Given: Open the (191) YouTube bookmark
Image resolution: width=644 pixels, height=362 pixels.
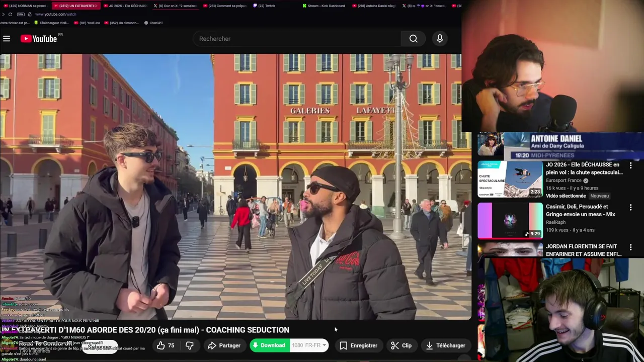Looking at the screenshot, I should [87, 23].
